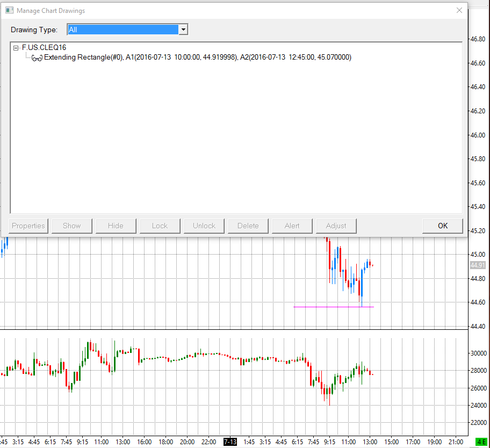
Task: Click the Hide button
Action: [116, 226]
